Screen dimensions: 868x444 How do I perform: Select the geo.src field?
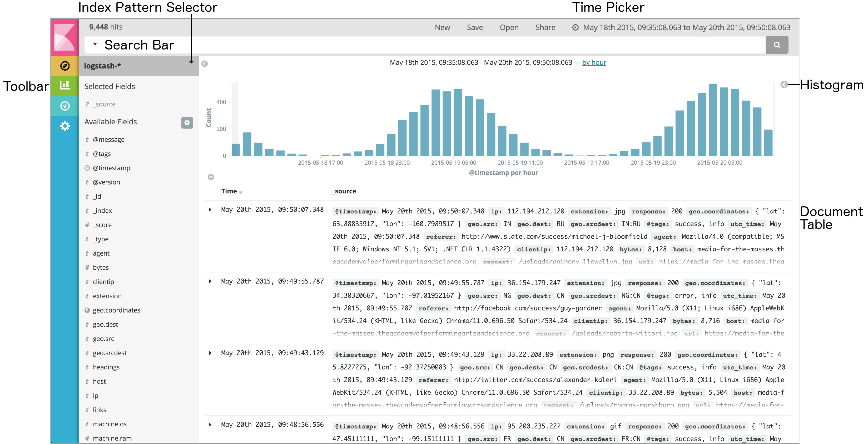(103, 339)
